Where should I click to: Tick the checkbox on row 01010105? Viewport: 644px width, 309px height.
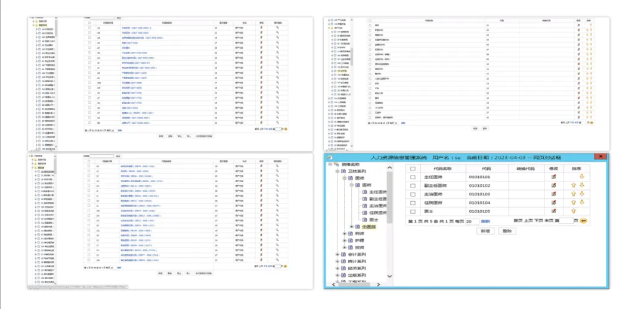tap(413, 211)
